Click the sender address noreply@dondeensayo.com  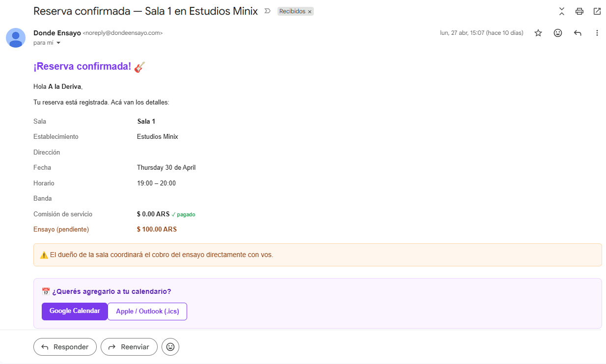[123, 33]
